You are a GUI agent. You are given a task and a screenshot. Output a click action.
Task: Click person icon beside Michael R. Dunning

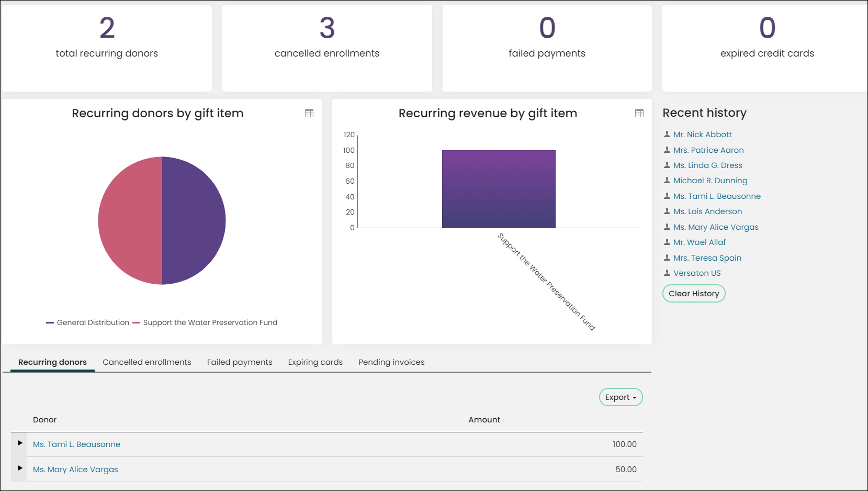point(667,181)
